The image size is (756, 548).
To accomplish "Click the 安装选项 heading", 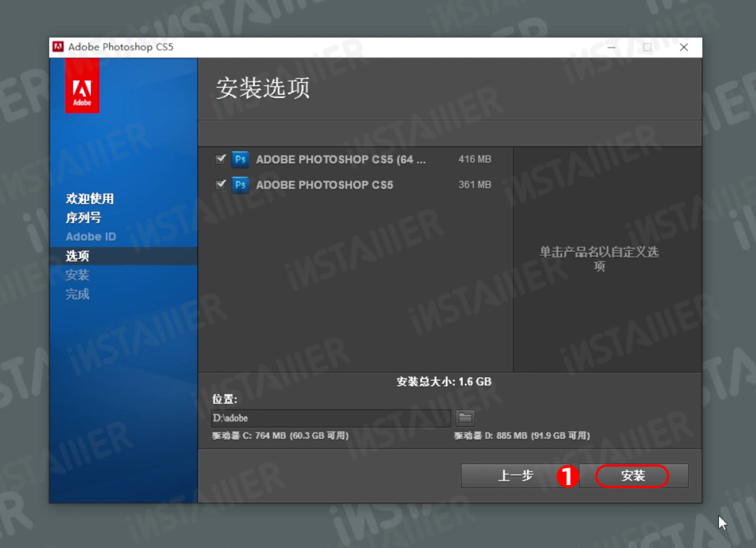I will [262, 88].
